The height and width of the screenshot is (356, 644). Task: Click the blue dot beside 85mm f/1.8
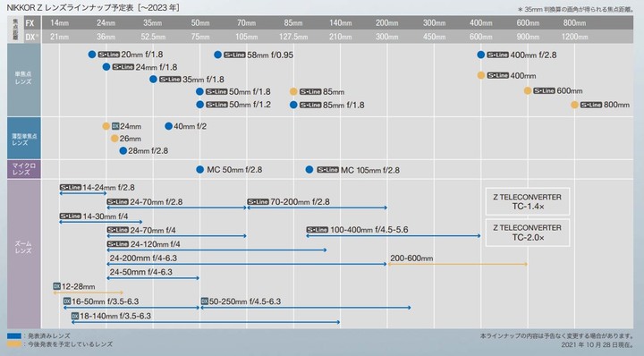tap(293, 105)
